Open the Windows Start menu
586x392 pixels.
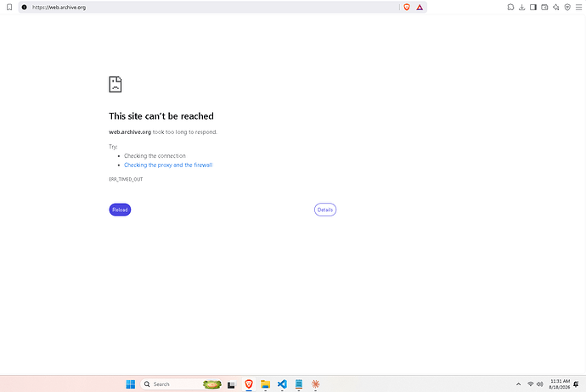coord(131,384)
